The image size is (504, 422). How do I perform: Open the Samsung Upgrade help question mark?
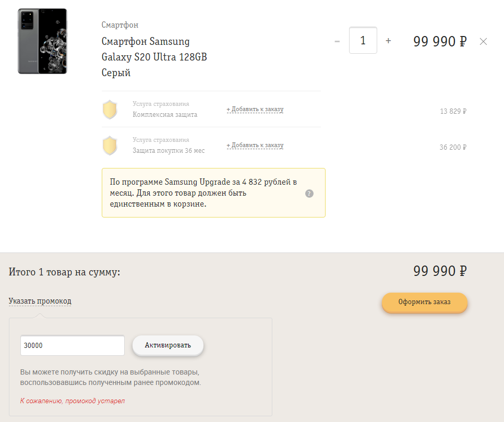click(x=309, y=194)
